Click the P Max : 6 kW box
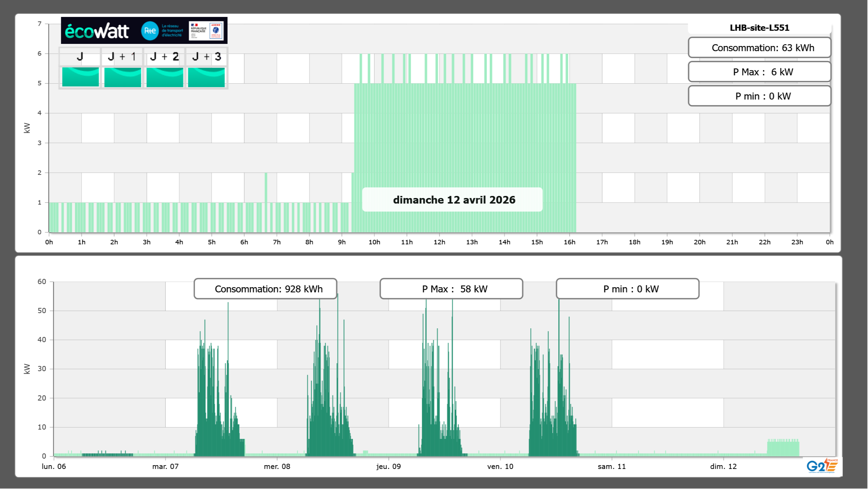 [759, 72]
